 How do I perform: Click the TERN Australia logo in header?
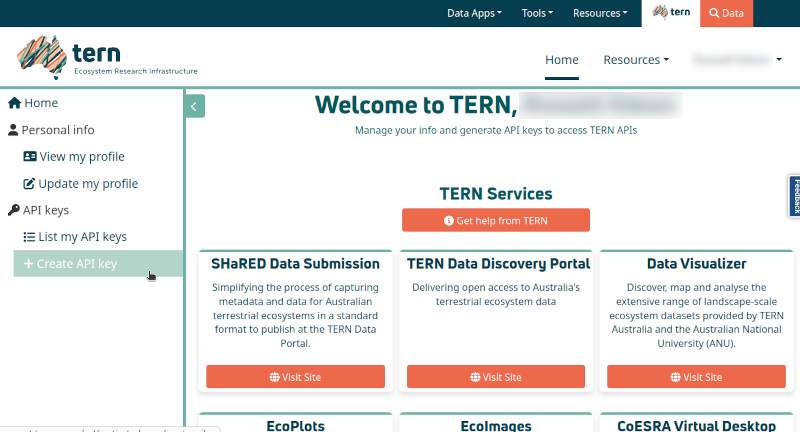click(107, 57)
